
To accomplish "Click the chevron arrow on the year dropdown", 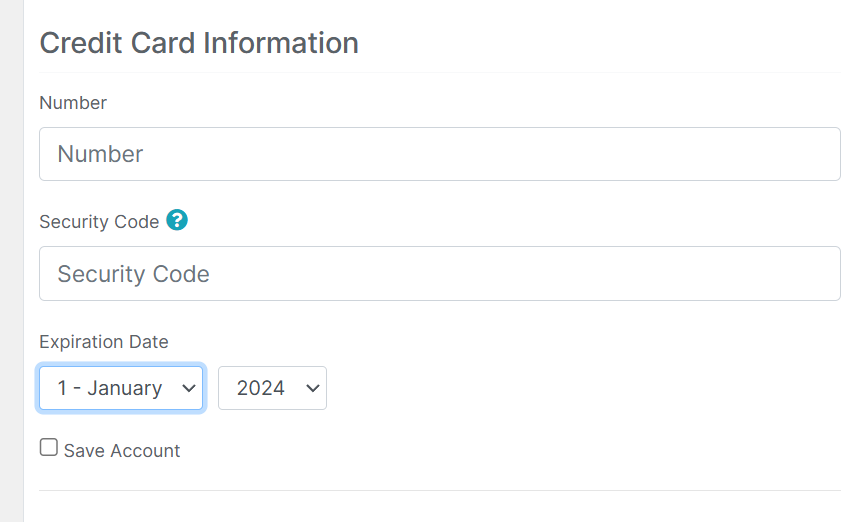I will 313,388.
